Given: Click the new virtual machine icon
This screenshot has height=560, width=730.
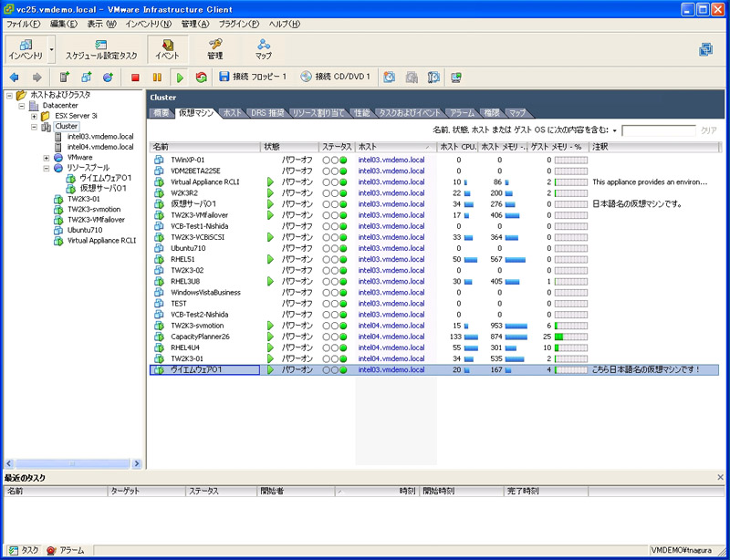Looking at the screenshot, I should pyautogui.click(x=86, y=78).
